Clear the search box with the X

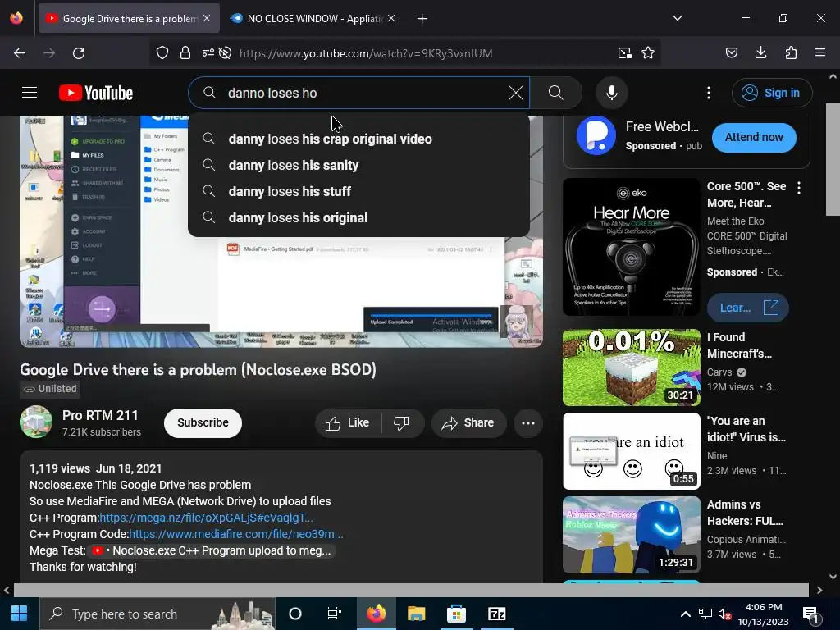click(515, 93)
